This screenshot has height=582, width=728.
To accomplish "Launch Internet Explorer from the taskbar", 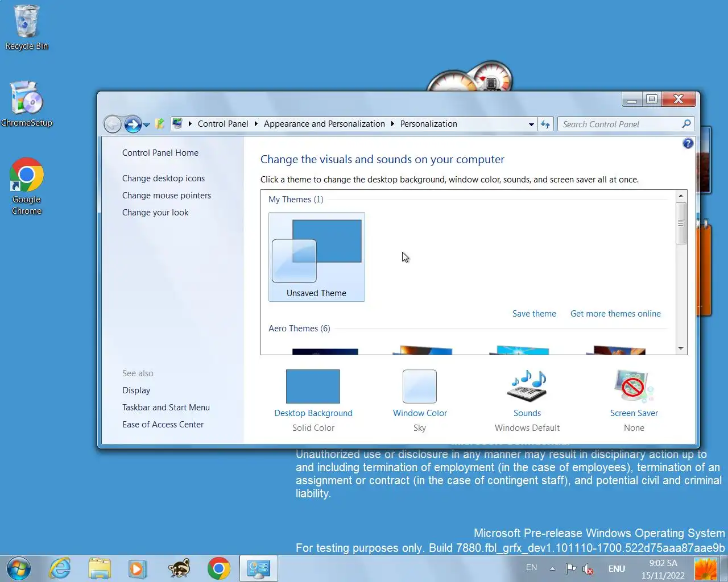I will (x=60, y=568).
